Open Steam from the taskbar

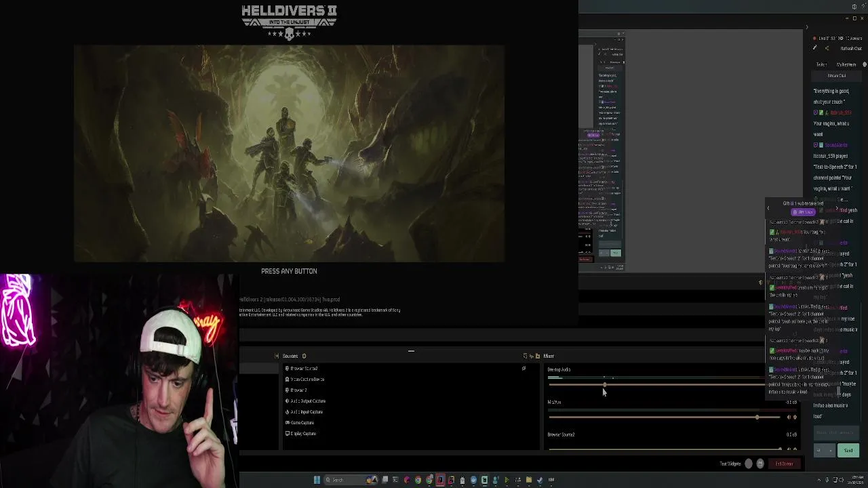coord(539,480)
